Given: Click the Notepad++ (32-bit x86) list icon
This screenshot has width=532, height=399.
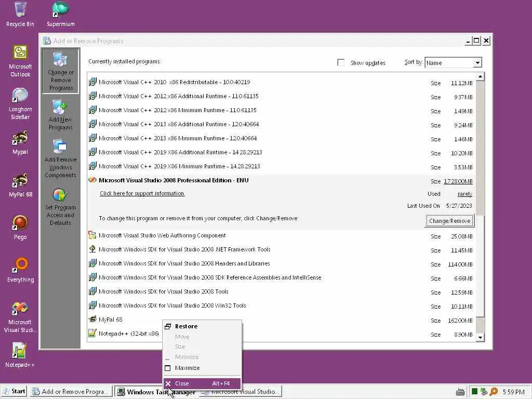Looking at the screenshot, I should point(92,333).
